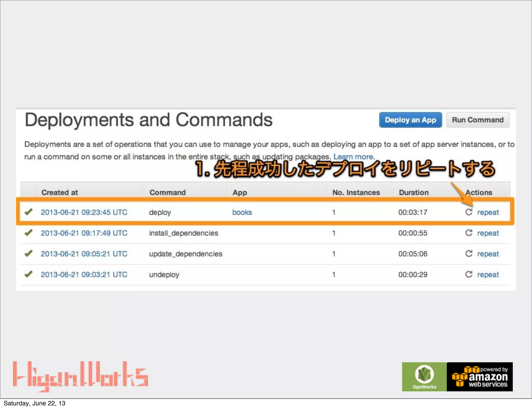The image size is (532, 409).
Task: Click repeat link for update_dependencies command
Action: point(488,254)
